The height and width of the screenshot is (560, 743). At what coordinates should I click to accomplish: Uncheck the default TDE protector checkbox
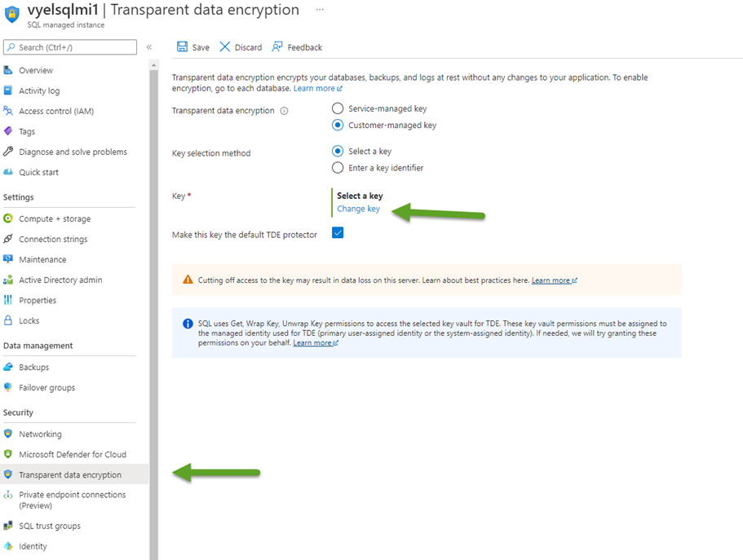pyautogui.click(x=338, y=233)
